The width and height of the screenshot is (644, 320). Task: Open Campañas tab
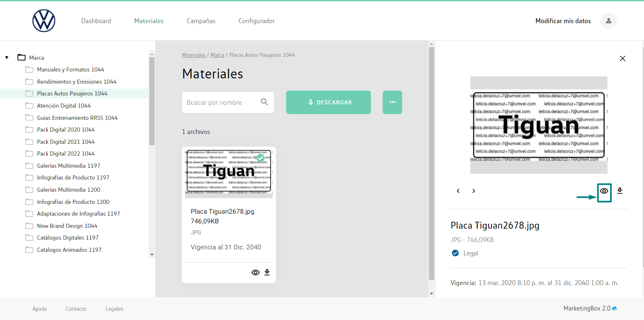tap(201, 21)
